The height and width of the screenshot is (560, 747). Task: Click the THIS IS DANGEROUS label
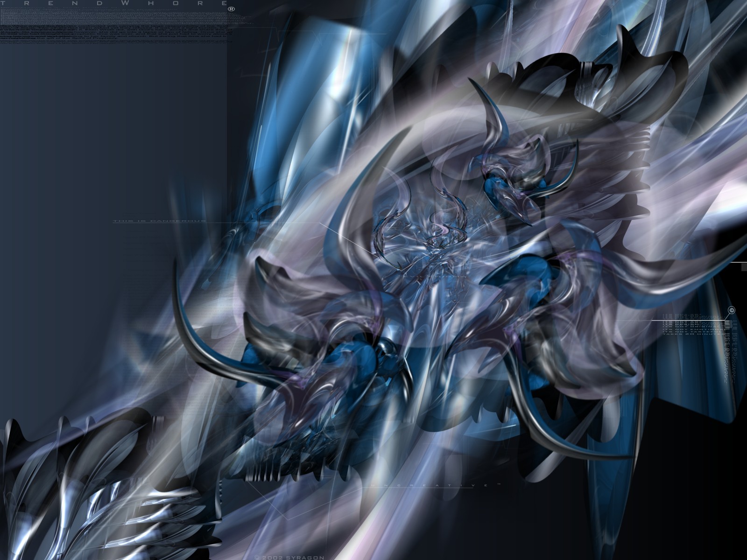tap(159, 221)
